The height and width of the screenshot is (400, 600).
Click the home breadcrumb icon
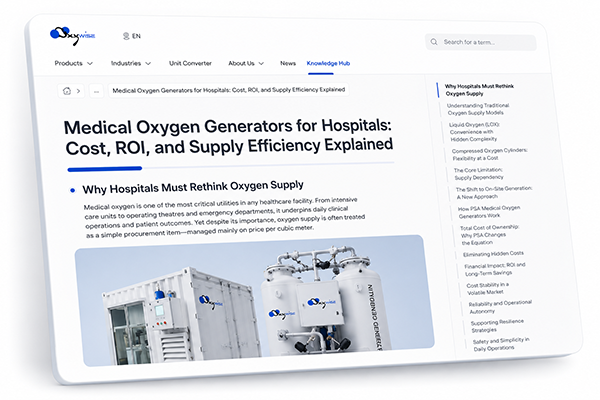pos(67,91)
